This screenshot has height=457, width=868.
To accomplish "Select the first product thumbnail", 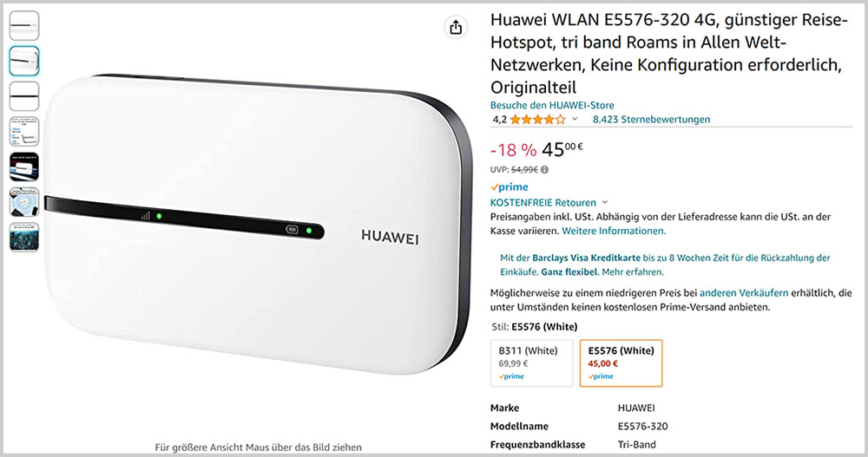I will click(24, 25).
